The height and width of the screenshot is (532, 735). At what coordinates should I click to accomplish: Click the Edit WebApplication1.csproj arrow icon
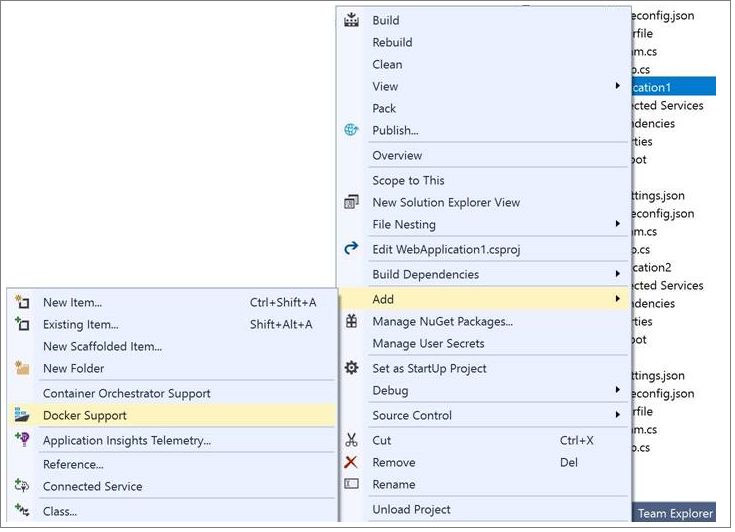[x=351, y=248]
